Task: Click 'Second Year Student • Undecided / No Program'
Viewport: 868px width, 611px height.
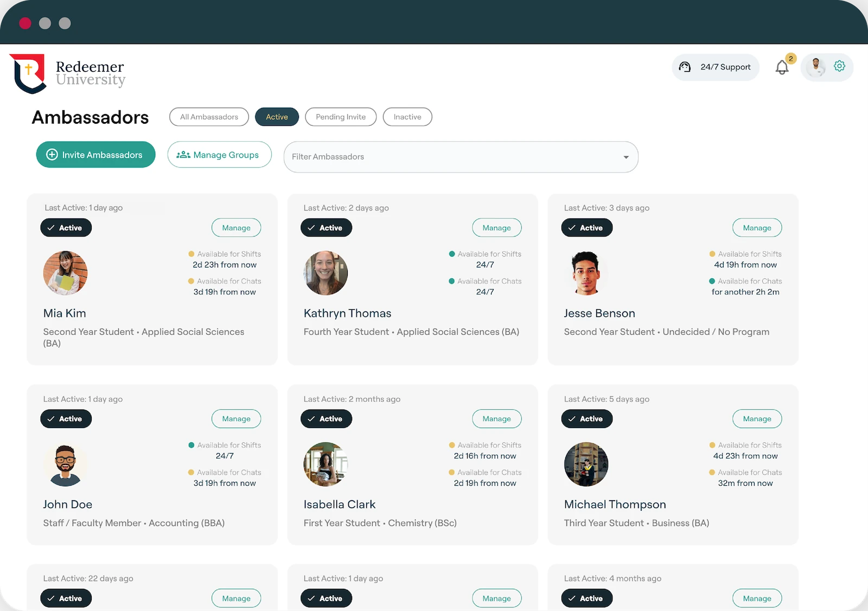Action: pyautogui.click(x=667, y=332)
